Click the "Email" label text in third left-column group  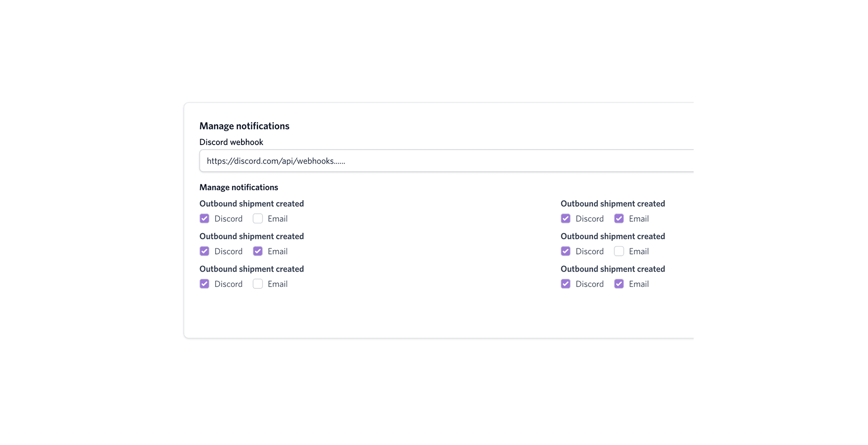pos(277,284)
